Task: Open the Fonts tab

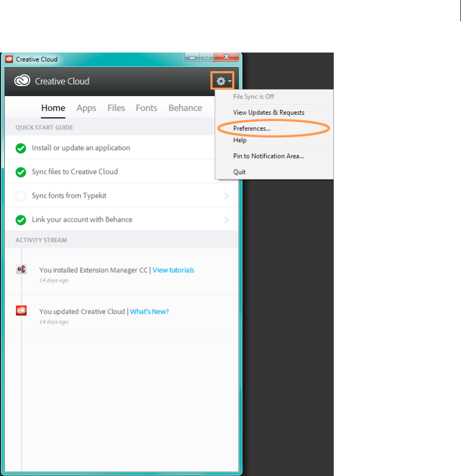Action: pyautogui.click(x=146, y=108)
